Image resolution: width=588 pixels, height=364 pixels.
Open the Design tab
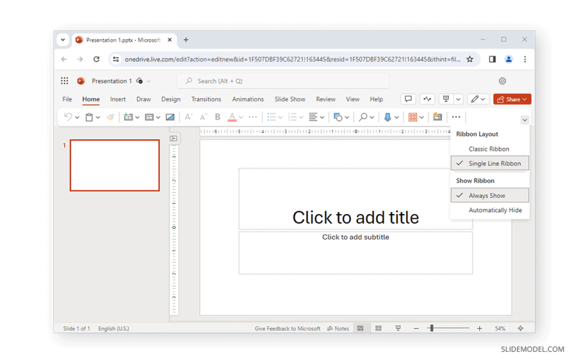[x=171, y=99]
